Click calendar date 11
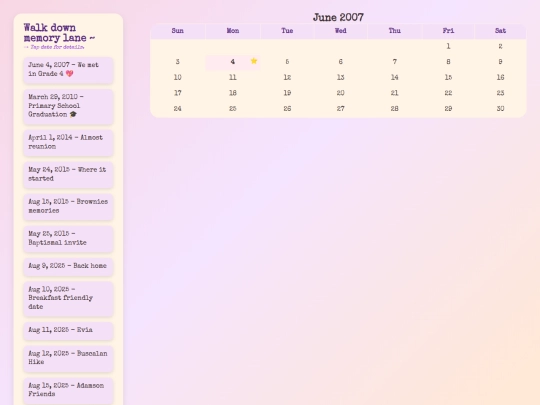This screenshot has height=405, width=540. pyautogui.click(x=233, y=77)
